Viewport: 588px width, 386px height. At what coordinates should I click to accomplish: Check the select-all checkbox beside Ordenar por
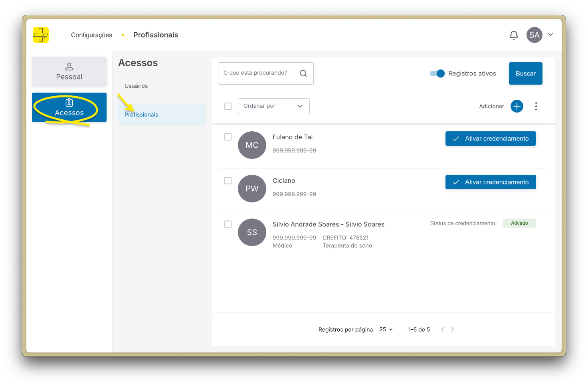pos(228,106)
